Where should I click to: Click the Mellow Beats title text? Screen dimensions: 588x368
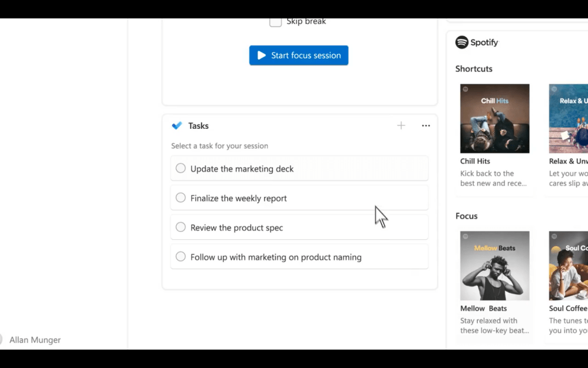pyautogui.click(x=483, y=308)
